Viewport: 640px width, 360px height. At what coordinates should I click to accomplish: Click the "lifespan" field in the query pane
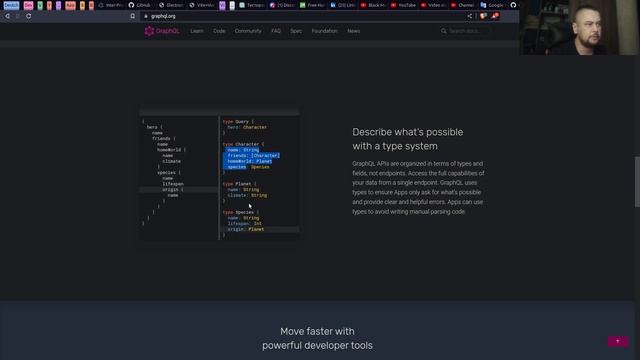[x=173, y=184]
